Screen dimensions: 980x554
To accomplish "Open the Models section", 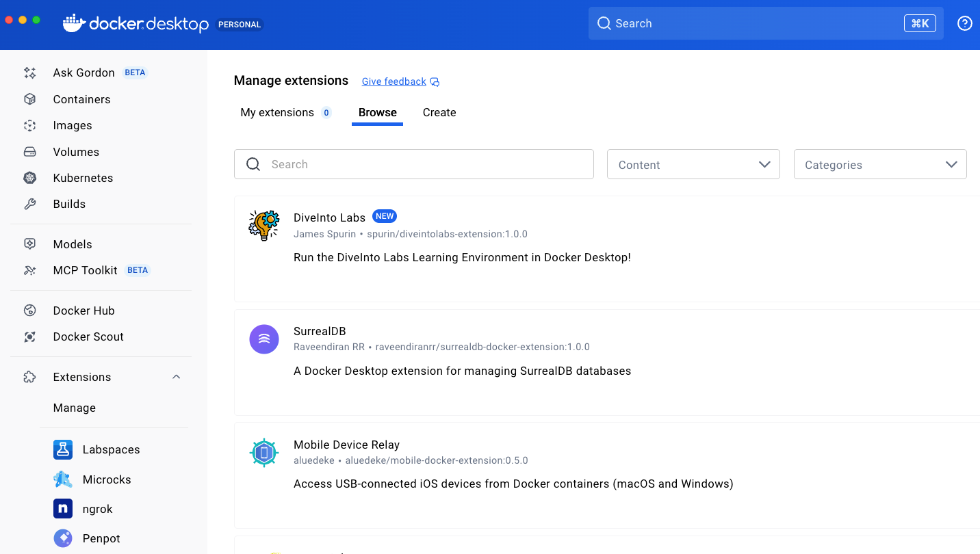I will pos(72,243).
